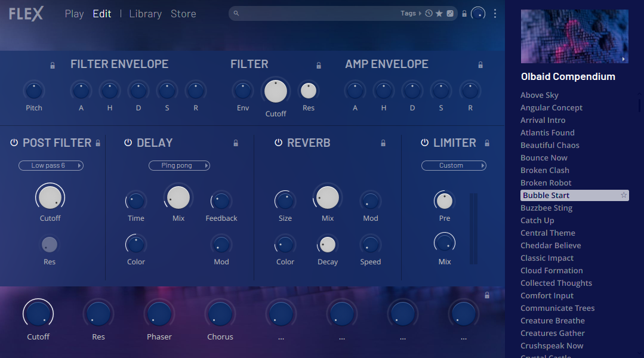Expand the Tags filter
The image size is (644, 358).
point(411,13)
